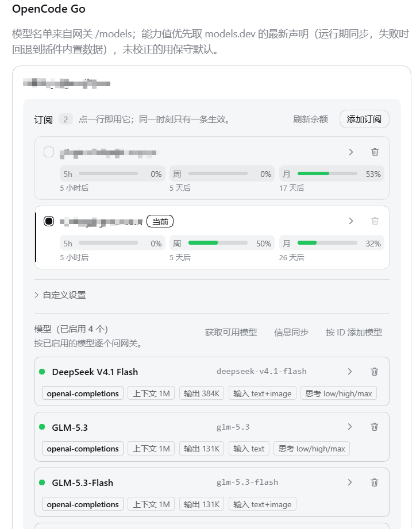Expand GLM-5.3 model details chevron
This screenshot has height=529, width=420.
coord(350,427)
